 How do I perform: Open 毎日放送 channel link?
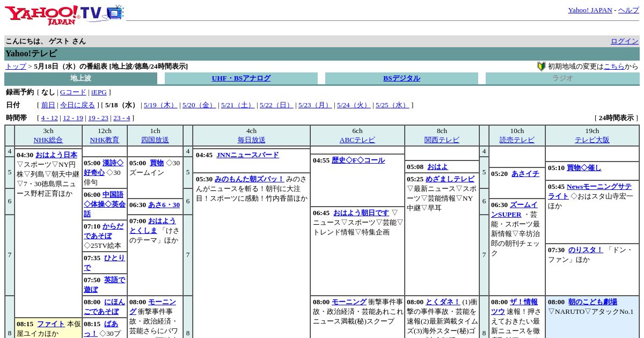(252, 140)
